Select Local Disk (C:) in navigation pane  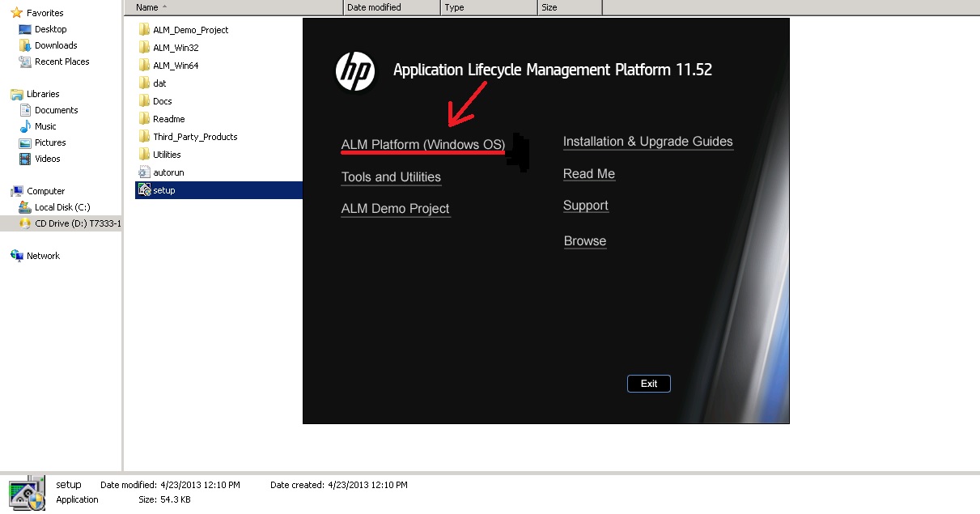[62, 207]
